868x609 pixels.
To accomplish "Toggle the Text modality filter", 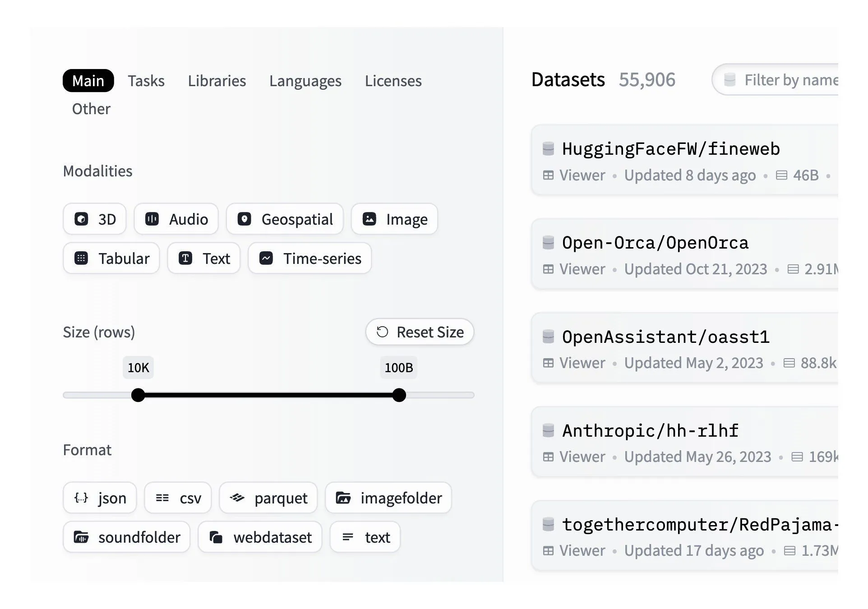I will click(186, 258).
